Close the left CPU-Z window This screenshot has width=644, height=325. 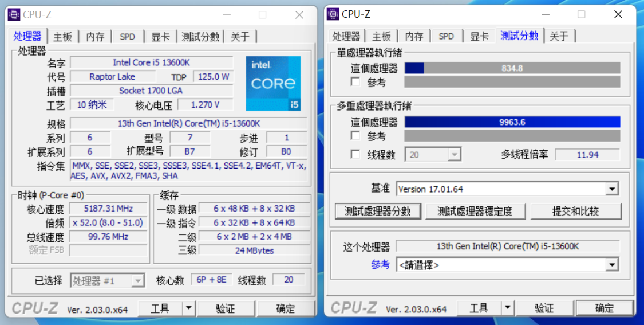click(x=299, y=15)
